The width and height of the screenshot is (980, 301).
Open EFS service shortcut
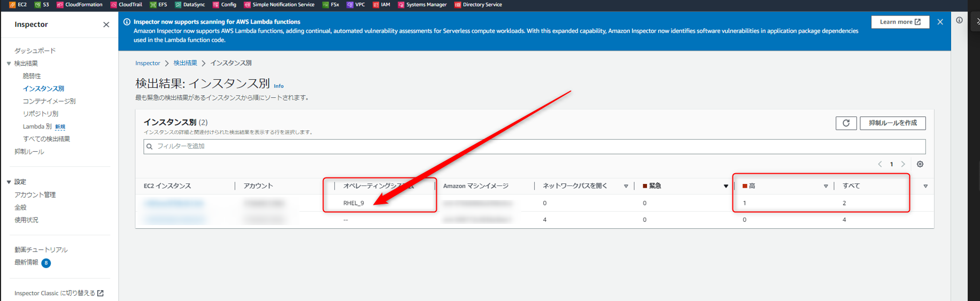(158, 5)
